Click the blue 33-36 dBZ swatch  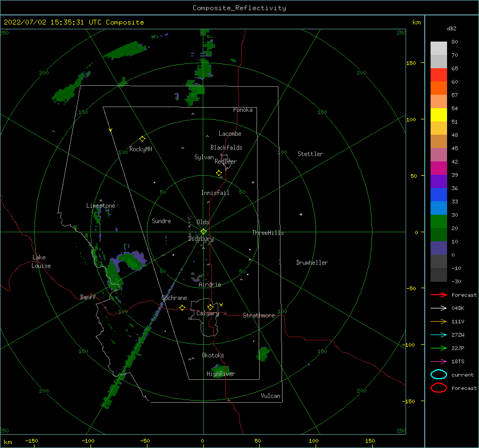[439, 194]
